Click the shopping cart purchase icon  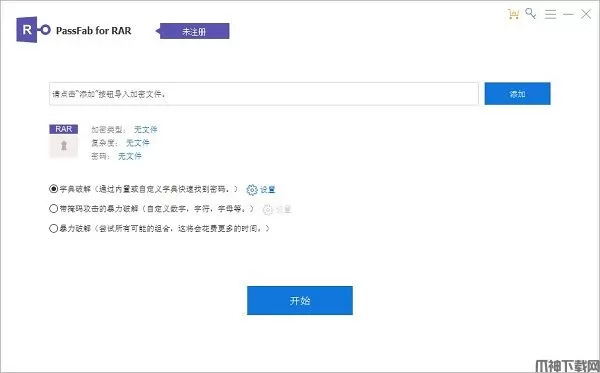[x=513, y=14]
